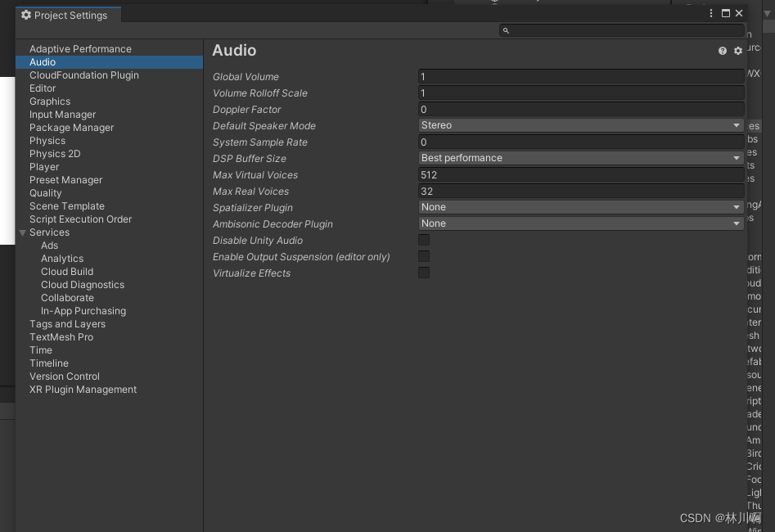Open the Default Speaker Mode dropdown
Viewport: 775px width, 532px height.
[x=579, y=125]
